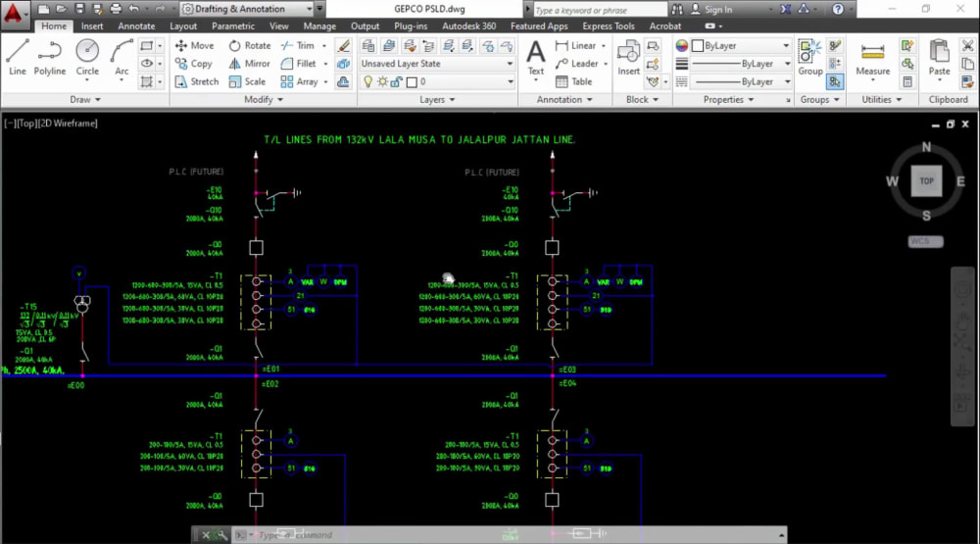Expand the Utilities panel
The height and width of the screenshot is (544, 980).
pos(881,99)
